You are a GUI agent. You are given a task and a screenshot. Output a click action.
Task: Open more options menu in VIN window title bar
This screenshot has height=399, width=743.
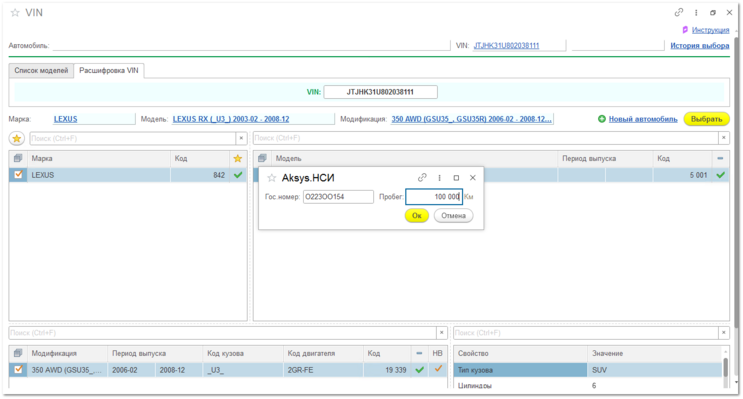click(x=696, y=13)
